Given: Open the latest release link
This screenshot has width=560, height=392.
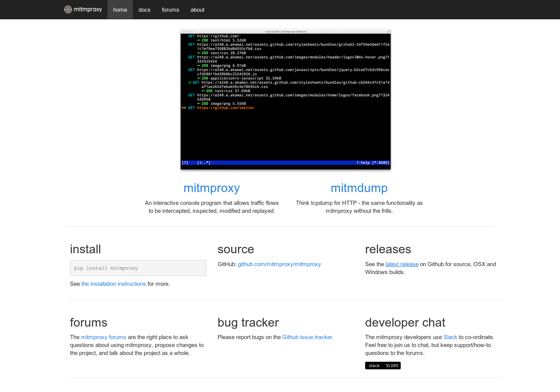Looking at the screenshot, I should click(401, 264).
